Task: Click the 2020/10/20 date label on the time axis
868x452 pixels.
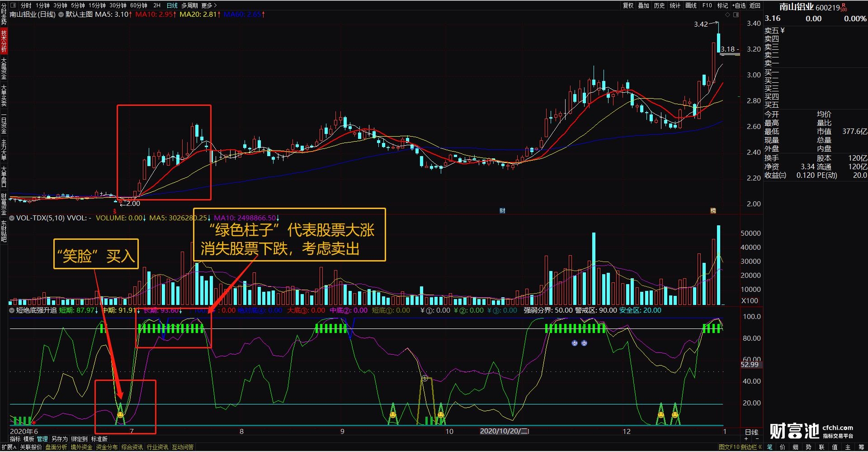Action: [x=505, y=431]
